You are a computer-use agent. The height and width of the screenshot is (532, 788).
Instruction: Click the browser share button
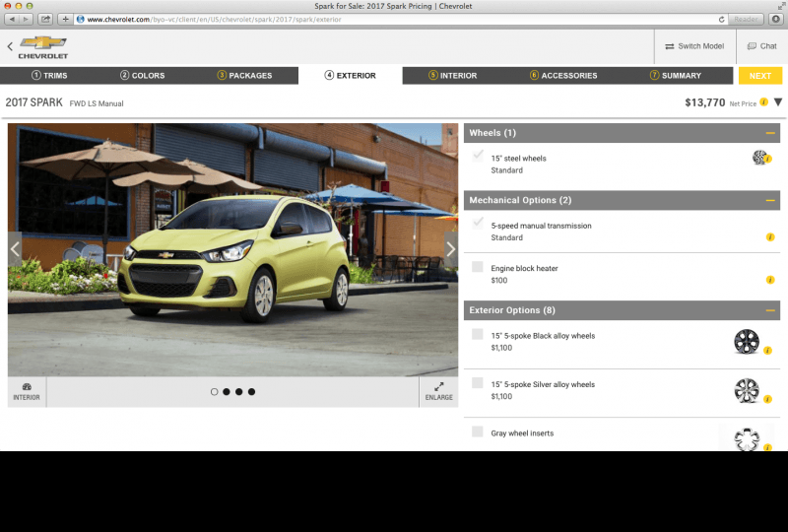(45, 19)
